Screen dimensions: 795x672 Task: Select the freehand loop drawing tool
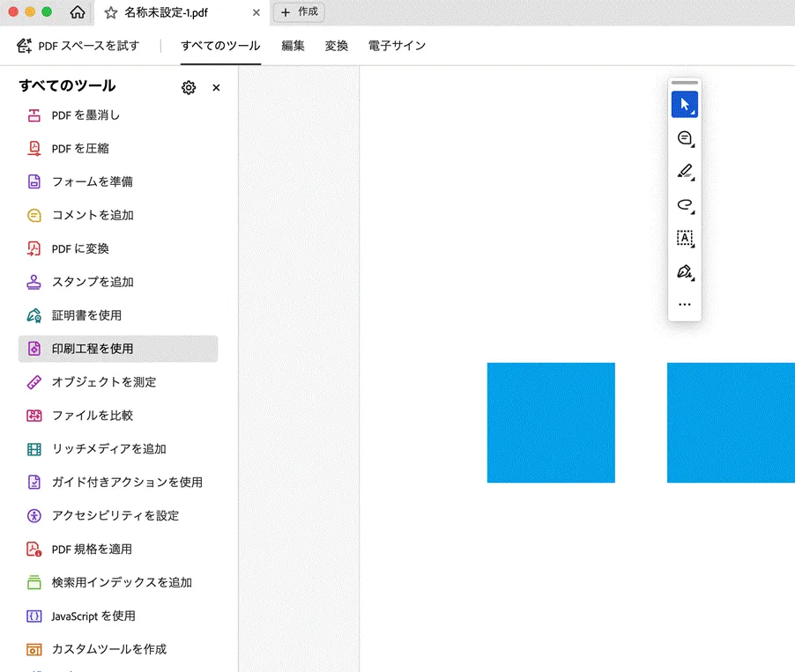pyautogui.click(x=682, y=204)
